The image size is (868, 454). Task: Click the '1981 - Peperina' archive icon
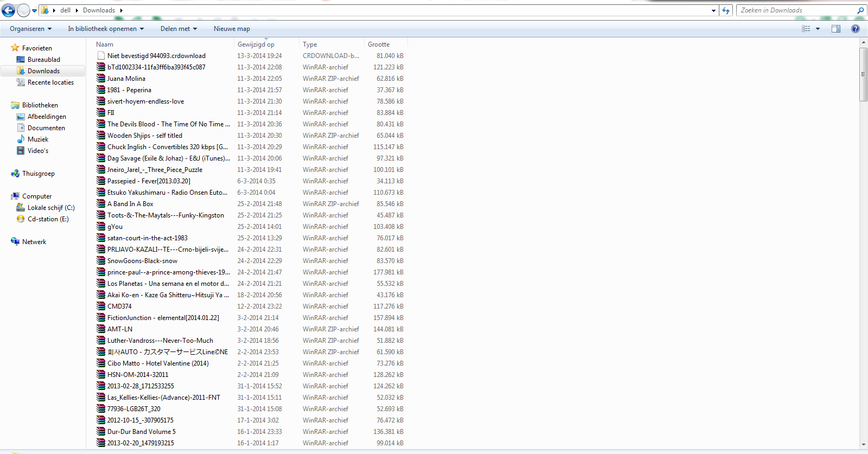[x=101, y=90]
